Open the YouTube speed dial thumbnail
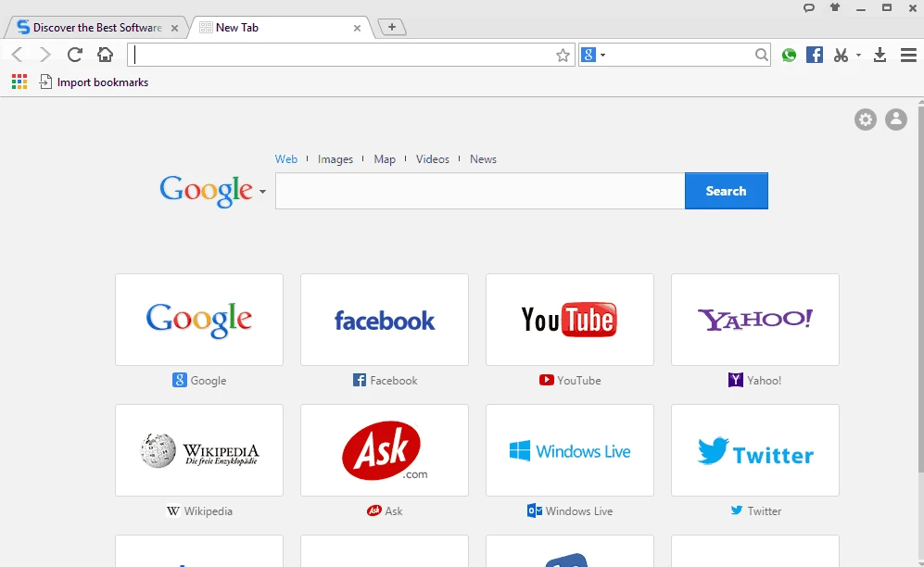 click(x=570, y=320)
